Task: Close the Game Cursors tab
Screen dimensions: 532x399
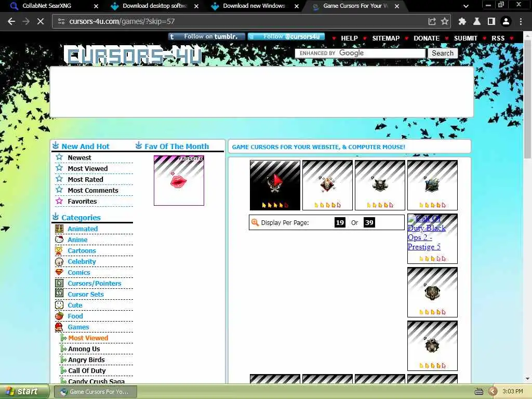Action: 396,6
